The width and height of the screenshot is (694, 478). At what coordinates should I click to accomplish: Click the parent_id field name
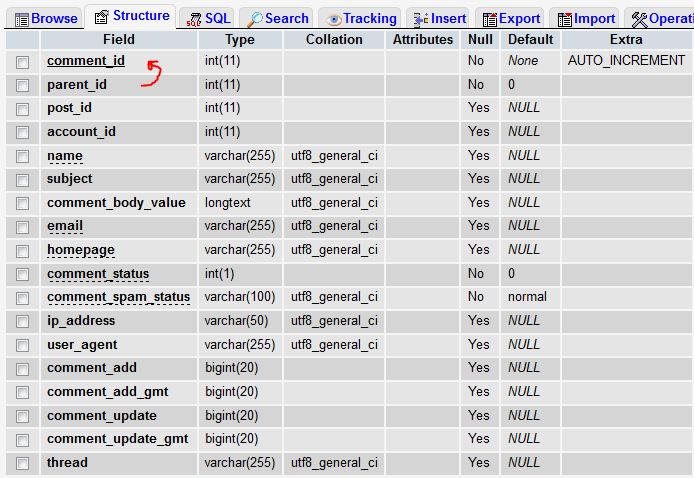pyautogui.click(x=77, y=85)
